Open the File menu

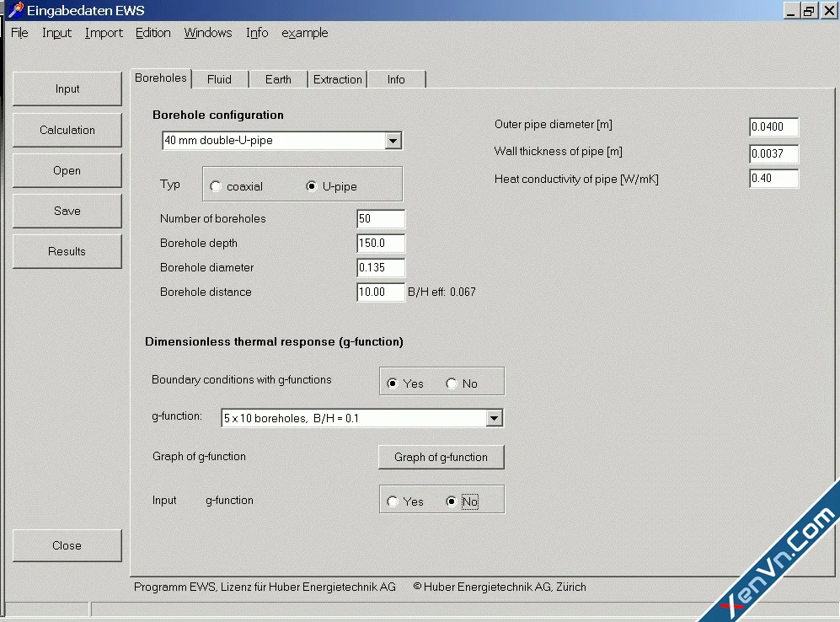[19, 33]
